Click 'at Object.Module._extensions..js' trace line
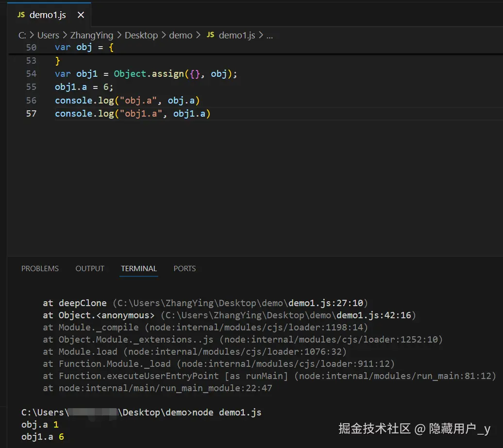This screenshot has width=503, height=448. point(243,340)
